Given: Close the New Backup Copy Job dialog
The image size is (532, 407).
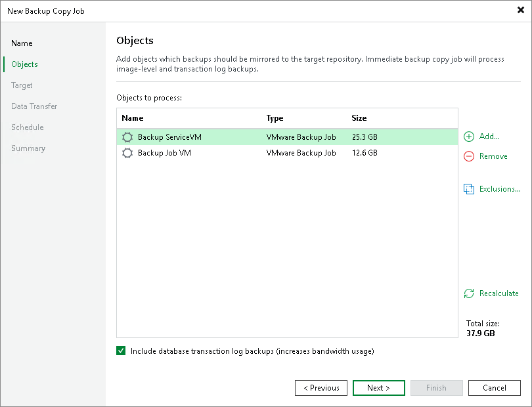Looking at the screenshot, I should (x=520, y=11).
